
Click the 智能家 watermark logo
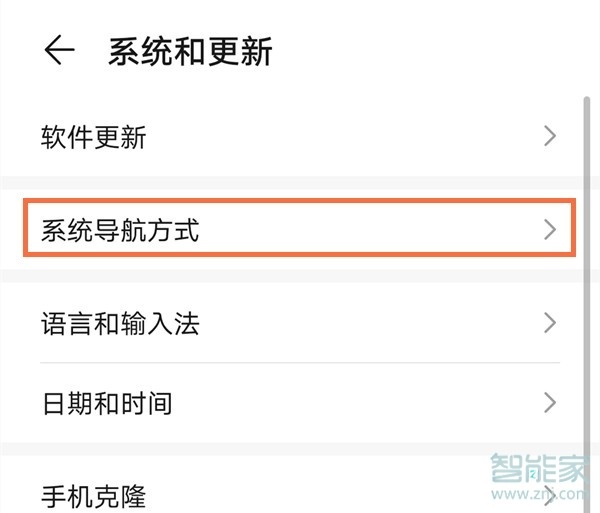[x=538, y=468]
